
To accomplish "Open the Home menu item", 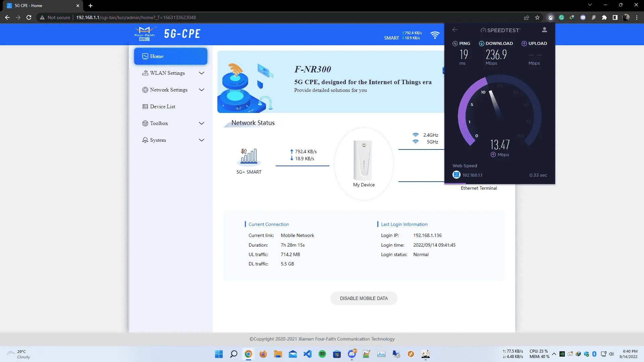I will (171, 56).
